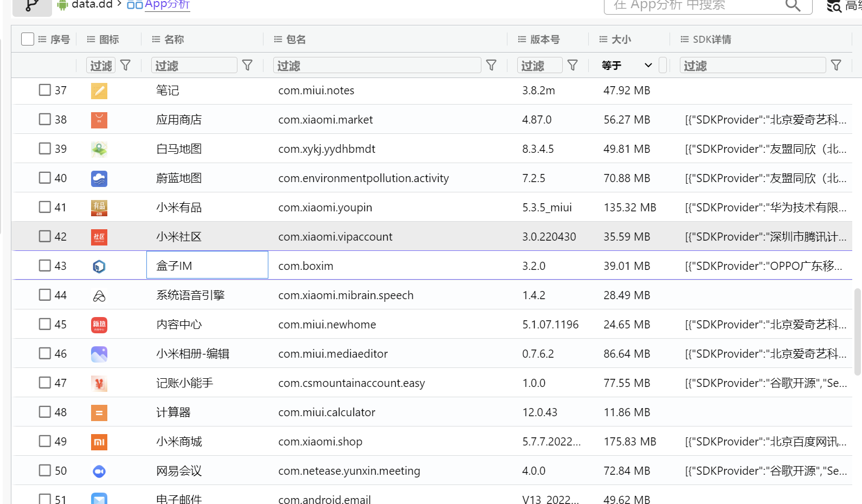
Task: Select checkbox for row 47 记账小能手
Action: [x=44, y=383]
